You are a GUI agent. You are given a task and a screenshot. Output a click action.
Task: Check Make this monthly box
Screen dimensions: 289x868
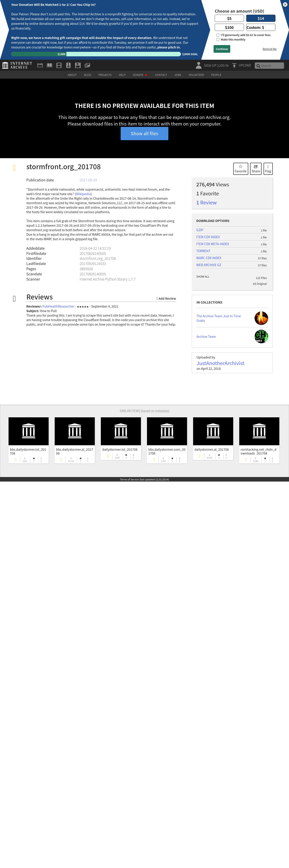(218, 40)
